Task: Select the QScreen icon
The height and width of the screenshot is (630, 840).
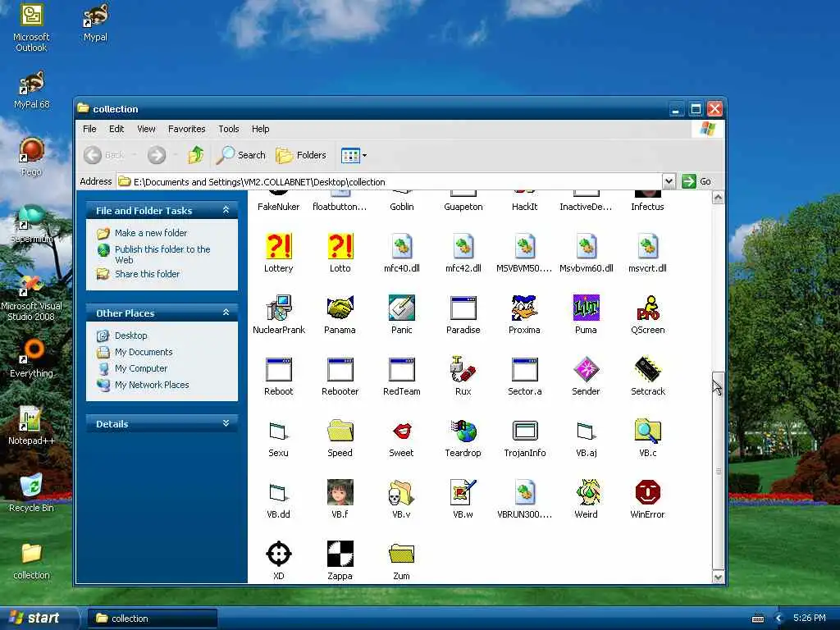Action: (648, 308)
